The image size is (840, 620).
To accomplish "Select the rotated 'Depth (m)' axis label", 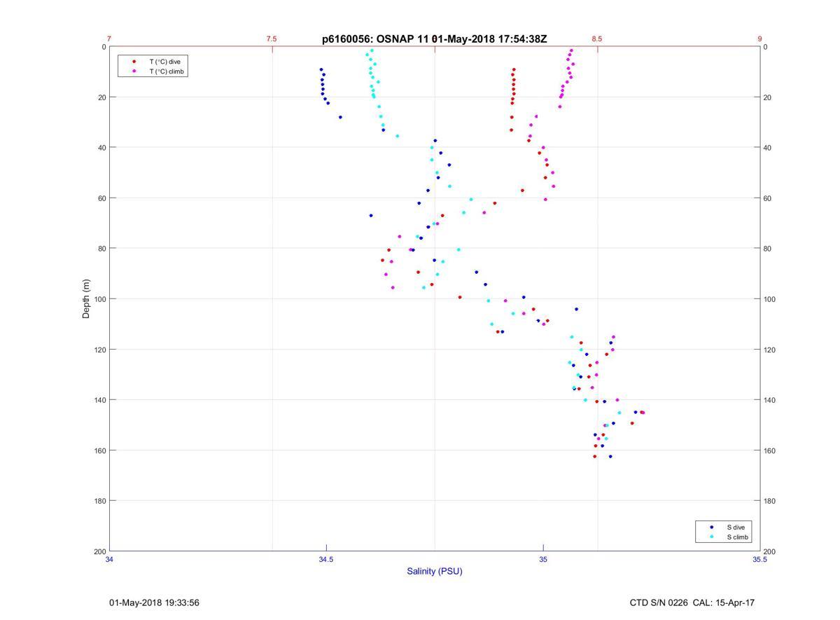I will point(87,299).
